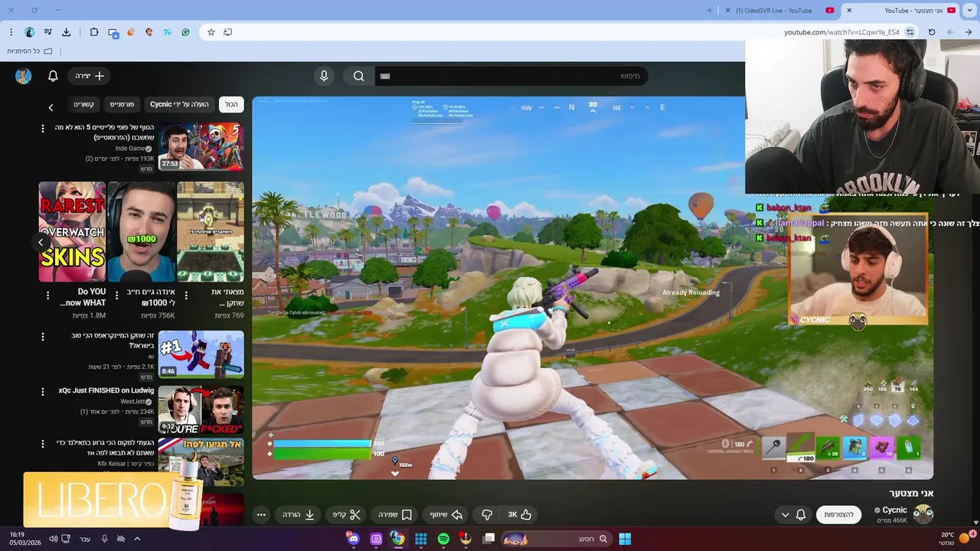
Task: Open the Cycnic channel avatar
Action: 923,514
